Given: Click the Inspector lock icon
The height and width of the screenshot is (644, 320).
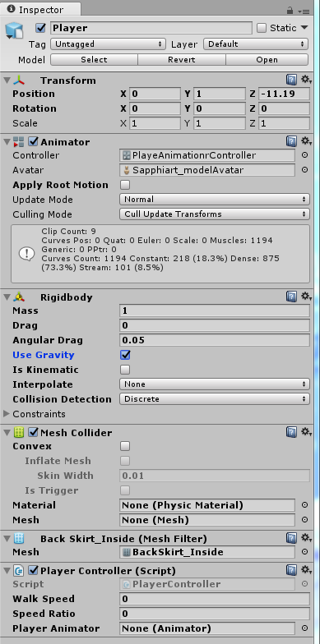Looking at the screenshot, I should coord(290,10).
